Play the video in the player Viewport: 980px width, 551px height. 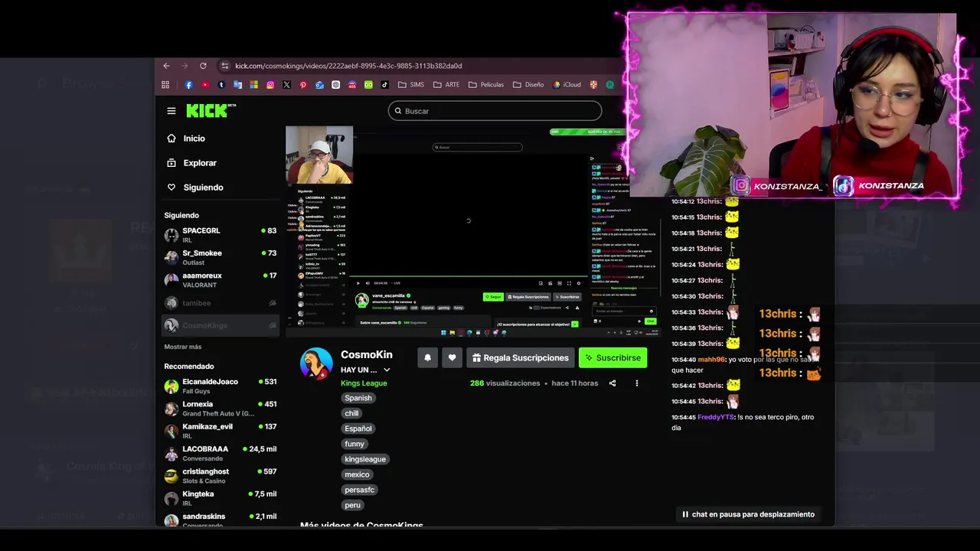coord(358,283)
